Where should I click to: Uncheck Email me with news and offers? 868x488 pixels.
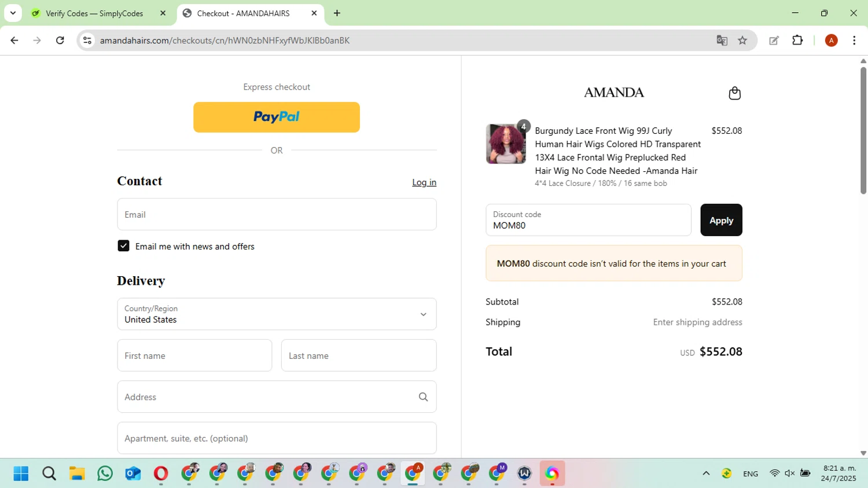tap(123, 246)
